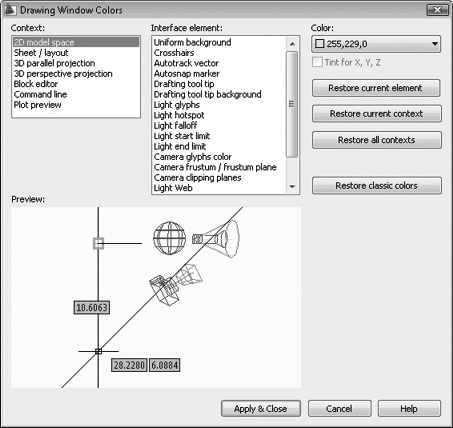Click the Color dropdown arrow
453x428 pixels.
[x=434, y=44]
